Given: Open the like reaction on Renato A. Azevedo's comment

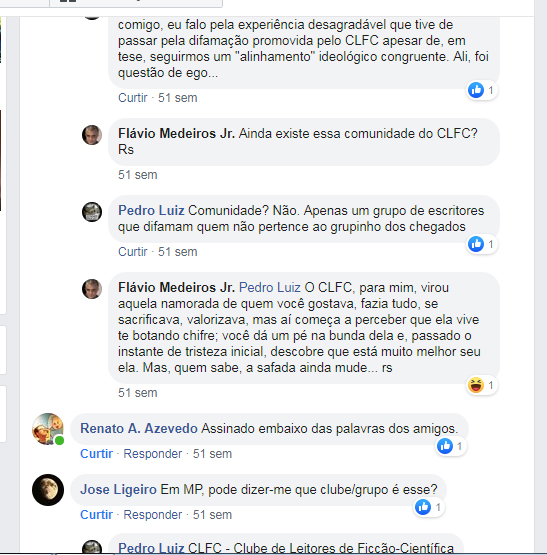Looking at the screenshot, I should click(445, 446).
